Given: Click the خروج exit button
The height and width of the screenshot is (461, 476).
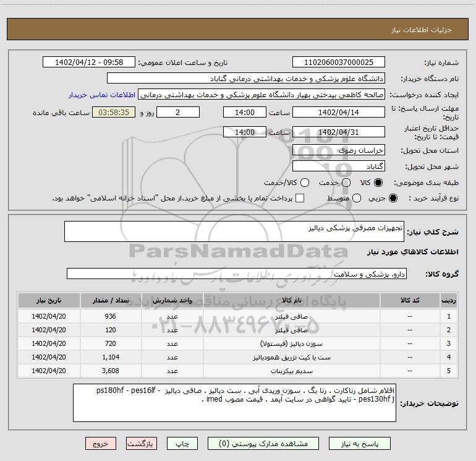Looking at the screenshot, I should (x=101, y=444).
